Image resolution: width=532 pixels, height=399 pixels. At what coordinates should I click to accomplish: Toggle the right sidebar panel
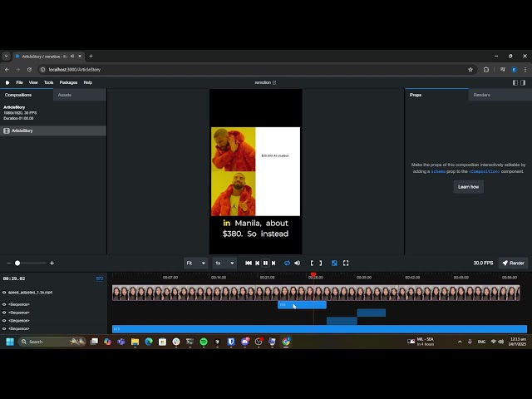523,82
